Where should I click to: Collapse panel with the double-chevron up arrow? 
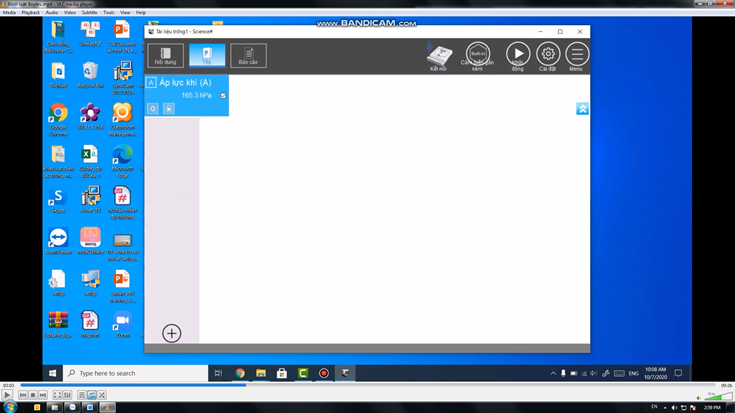tap(582, 109)
